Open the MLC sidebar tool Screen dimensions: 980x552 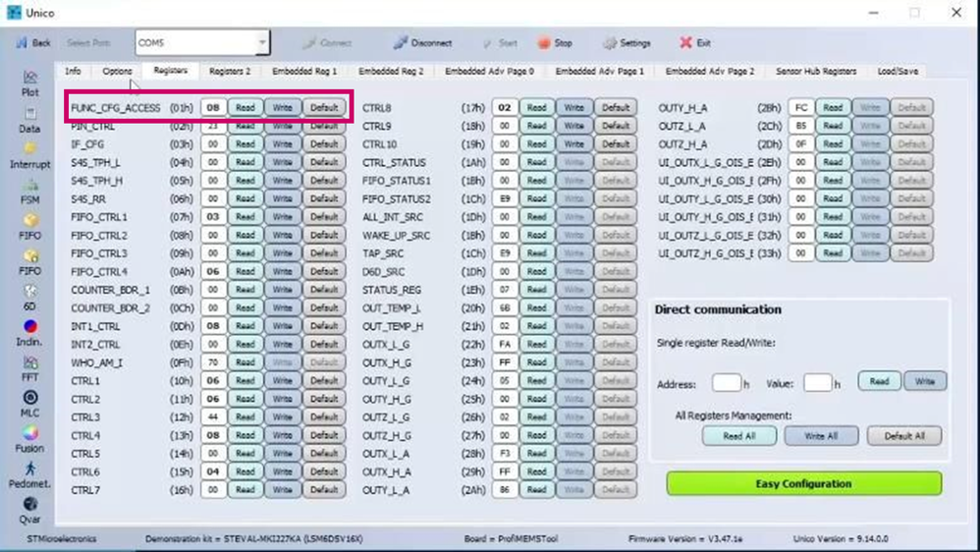pyautogui.click(x=29, y=405)
